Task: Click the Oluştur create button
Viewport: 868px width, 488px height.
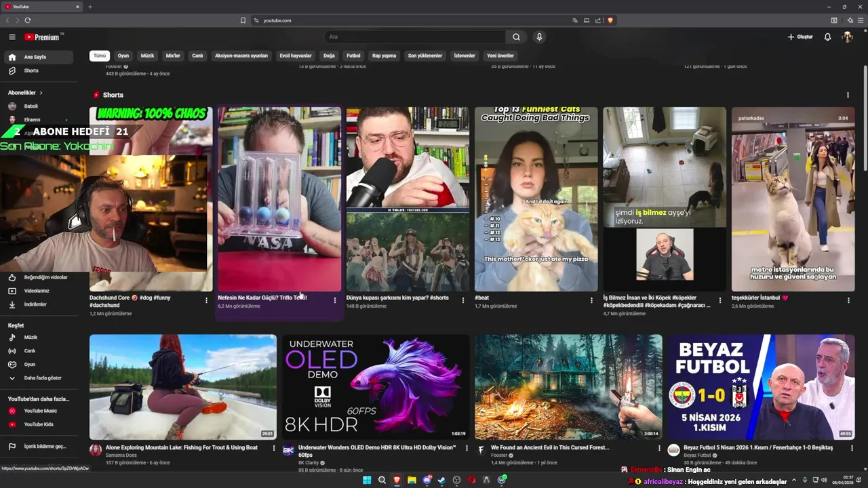Action: pos(800,37)
